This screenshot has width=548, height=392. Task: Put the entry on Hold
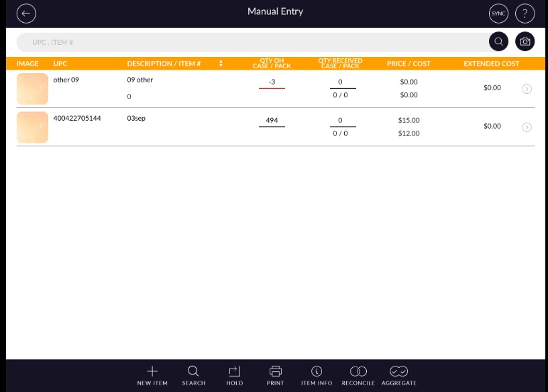234,375
